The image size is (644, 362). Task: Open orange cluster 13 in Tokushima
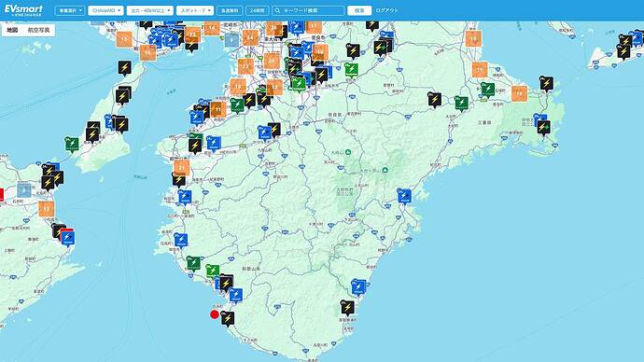47,208
